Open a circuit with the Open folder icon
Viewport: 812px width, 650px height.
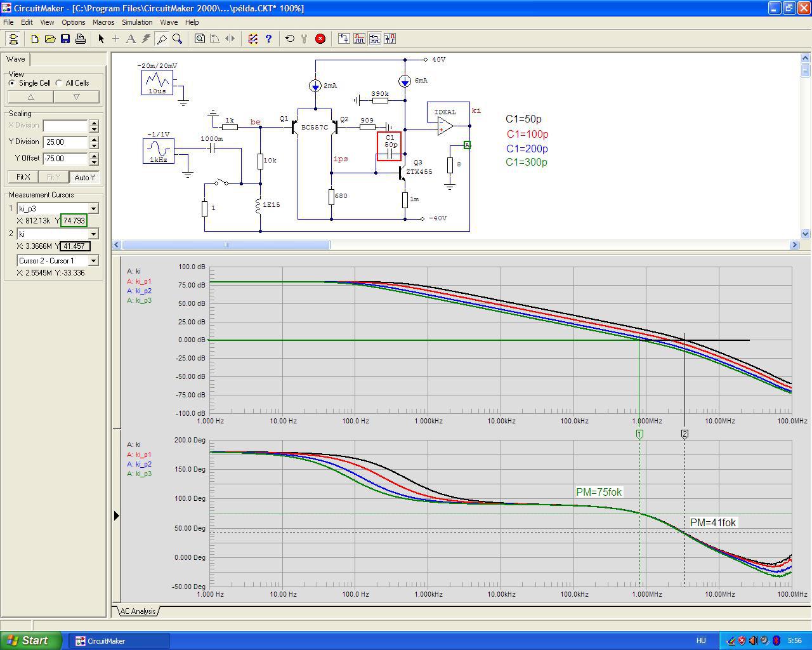(x=50, y=39)
